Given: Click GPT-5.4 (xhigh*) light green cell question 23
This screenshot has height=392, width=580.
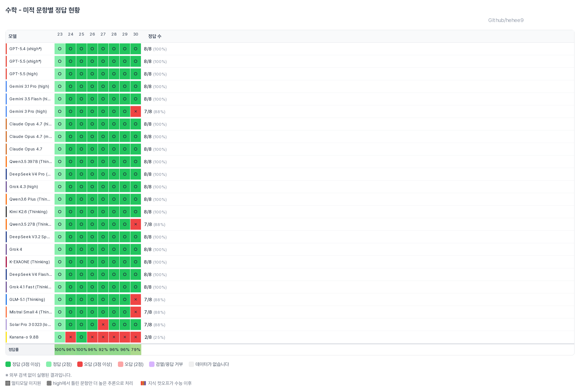Looking at the screenshot, I should (60, 49).
